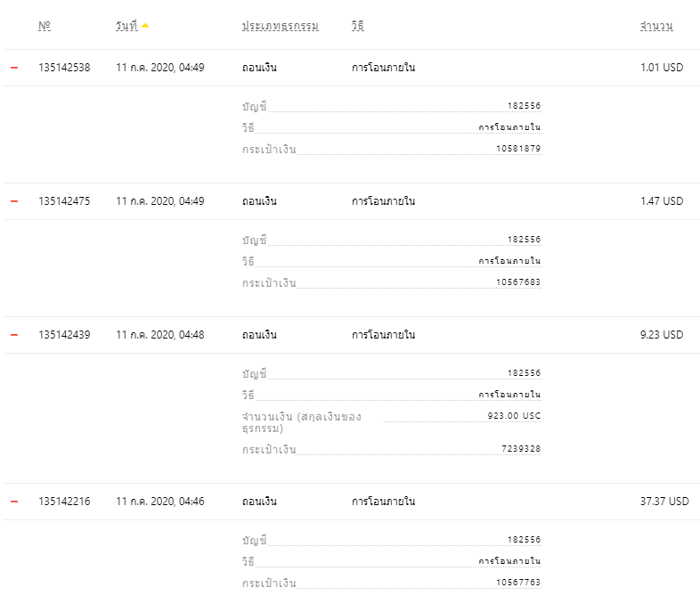Collapse transaction 135142216 details
Image resolution: width=700 pixels, height=604 pixels.
(x=14, y=502)
